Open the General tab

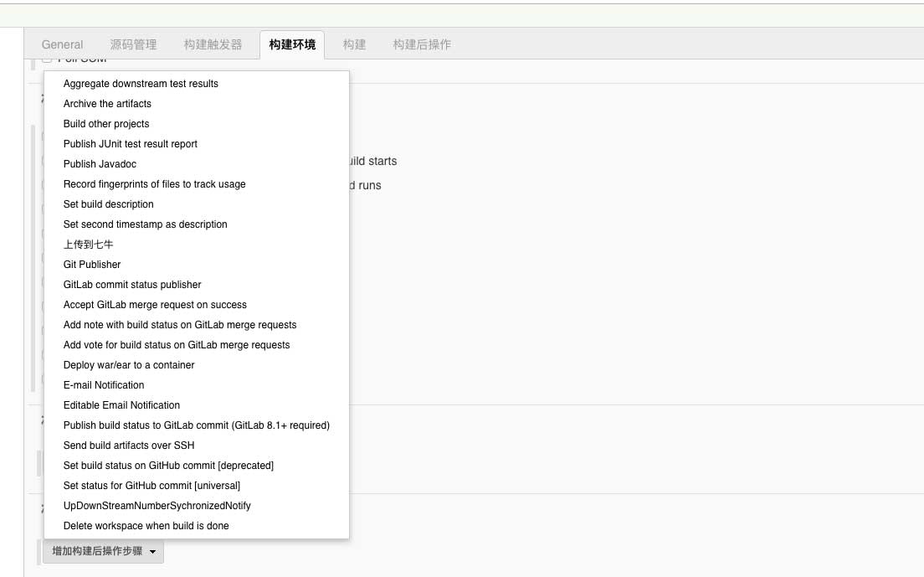pyautogui.click(x=62, y=44)
